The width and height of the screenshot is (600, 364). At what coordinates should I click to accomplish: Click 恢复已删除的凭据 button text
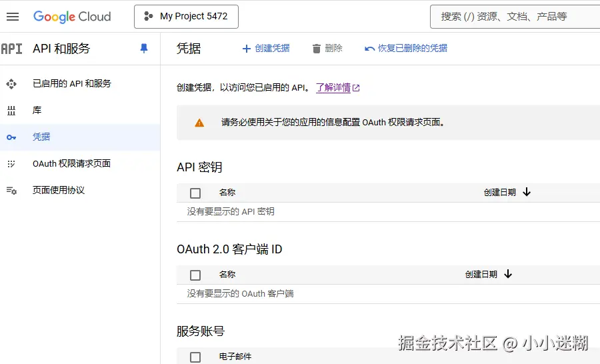pos(413,48)
